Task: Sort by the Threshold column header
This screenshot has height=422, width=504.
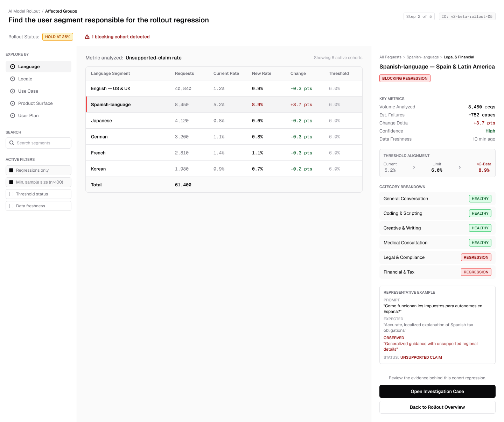Action: [x=339, y=73]
